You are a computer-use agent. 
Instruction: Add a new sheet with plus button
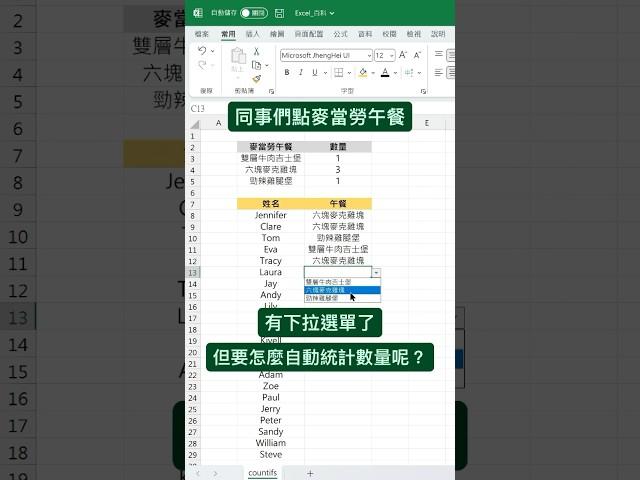(x=310, y=472)
